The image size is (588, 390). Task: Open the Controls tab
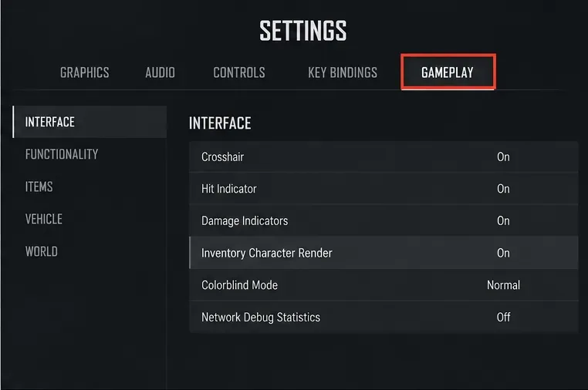tap(239, 72)
